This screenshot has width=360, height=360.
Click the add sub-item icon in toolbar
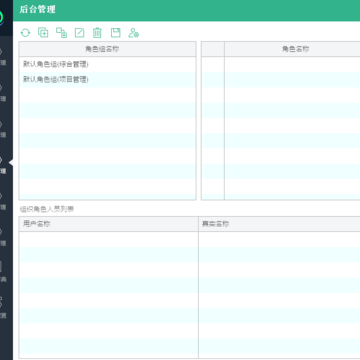(61, 32)
